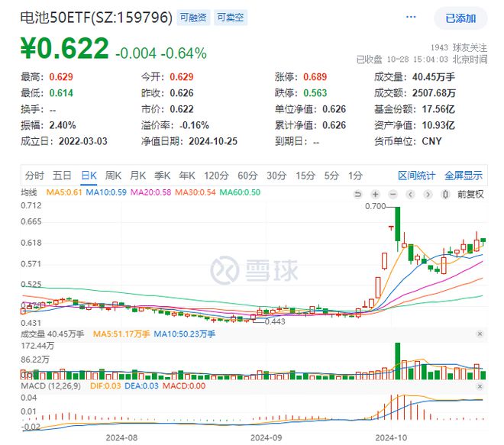
Task: Open the 前复权 adjustment dropdown
Action: (470, 194)
